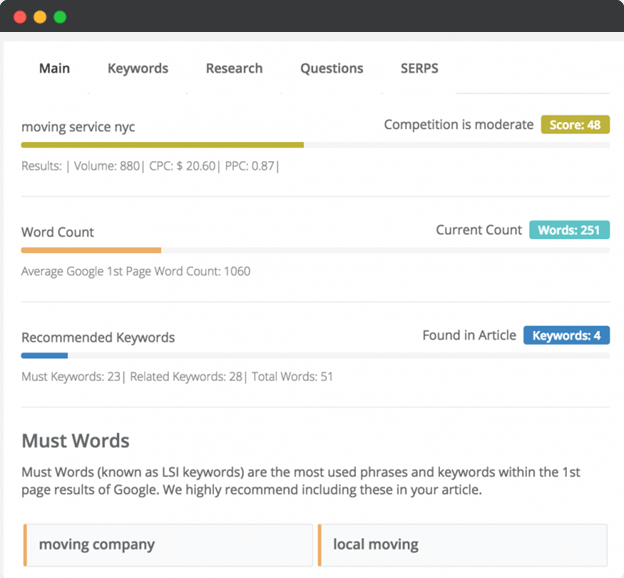
Task: Select the 'moving company' must word
Action: pos(168,545)
